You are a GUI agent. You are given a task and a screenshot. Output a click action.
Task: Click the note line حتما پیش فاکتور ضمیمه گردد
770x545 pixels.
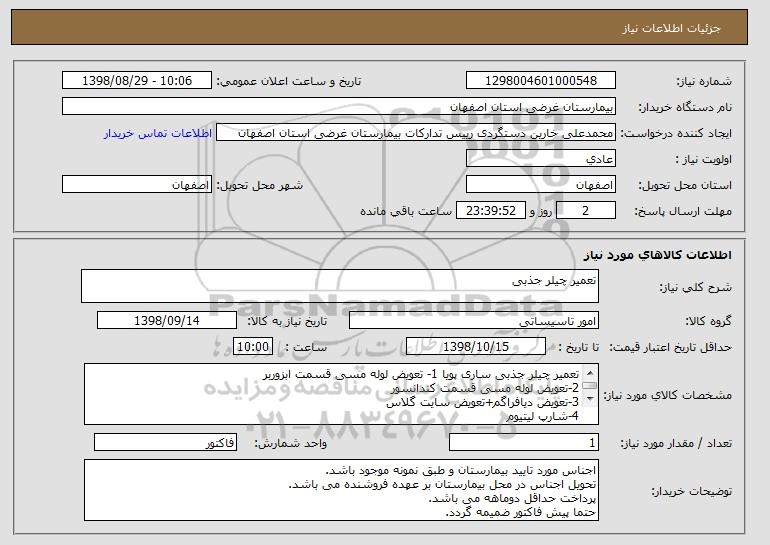click(x=521, y=513)
